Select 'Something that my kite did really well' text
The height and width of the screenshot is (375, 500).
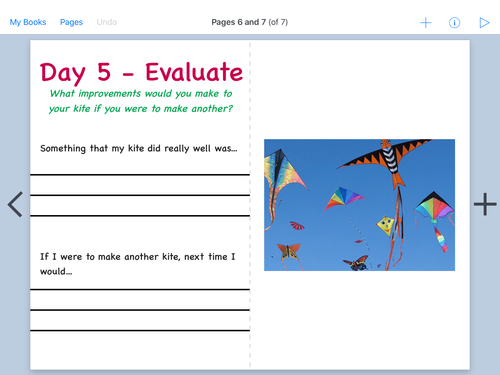(x=139, y=148)
